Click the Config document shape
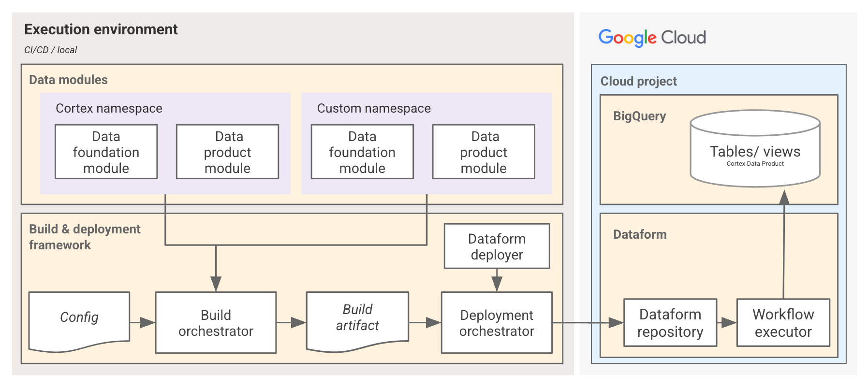Screen dimensions: 868x389 pos(79,321)
